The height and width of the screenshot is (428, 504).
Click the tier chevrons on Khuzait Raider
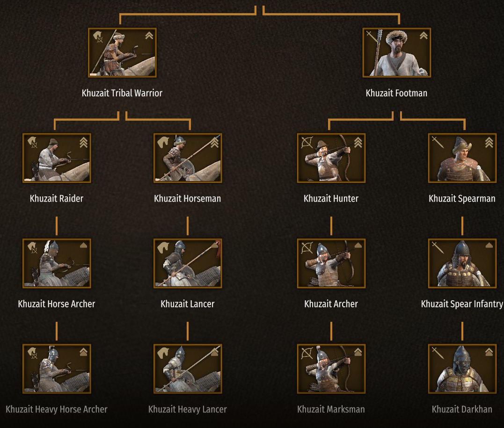[x=84, y=142]
